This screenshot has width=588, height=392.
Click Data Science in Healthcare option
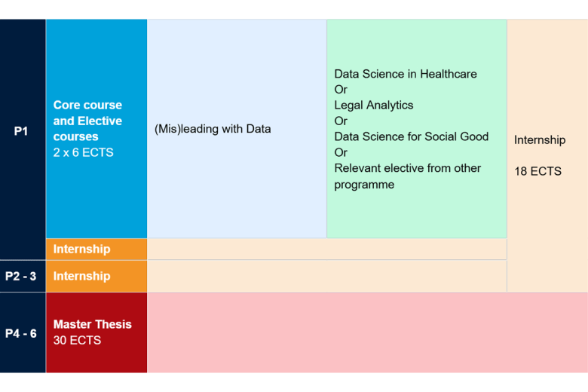[406, 74]
